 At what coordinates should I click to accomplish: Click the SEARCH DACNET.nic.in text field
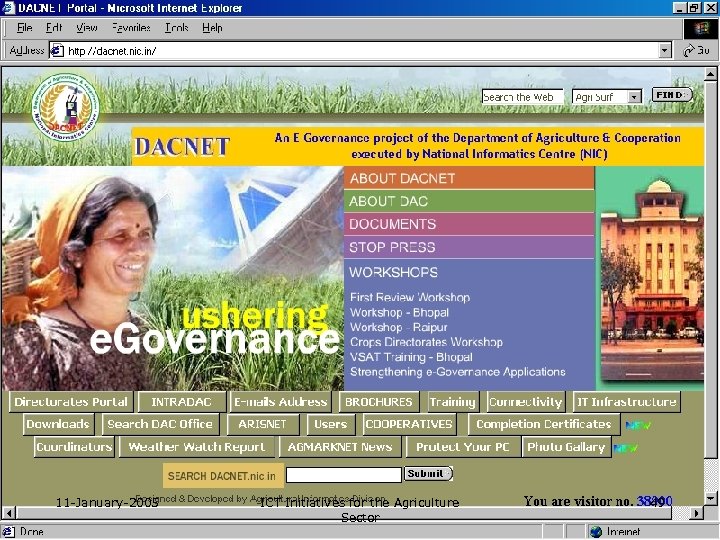coord(343,475)
